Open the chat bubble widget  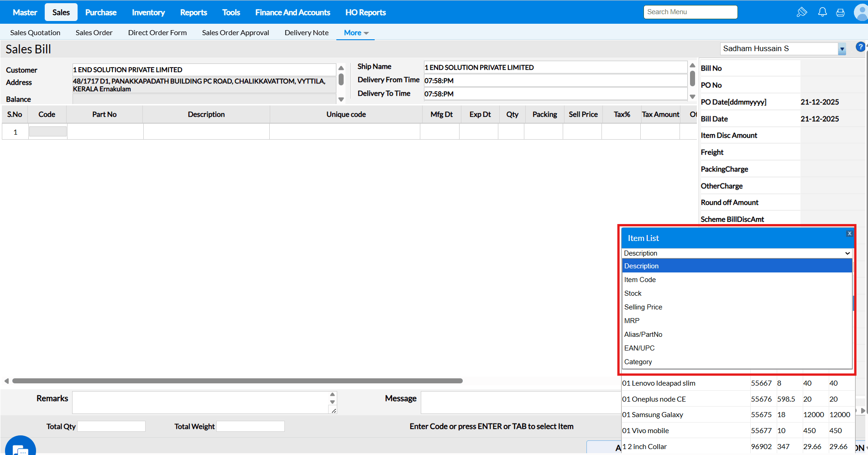pos(20,448)
